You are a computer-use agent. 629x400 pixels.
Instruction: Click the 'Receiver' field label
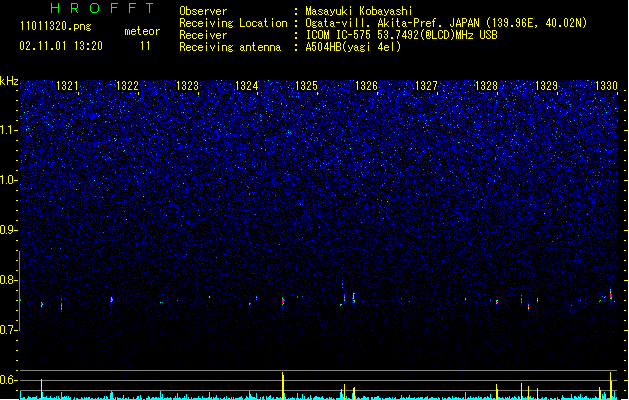(x=203, y=35)
